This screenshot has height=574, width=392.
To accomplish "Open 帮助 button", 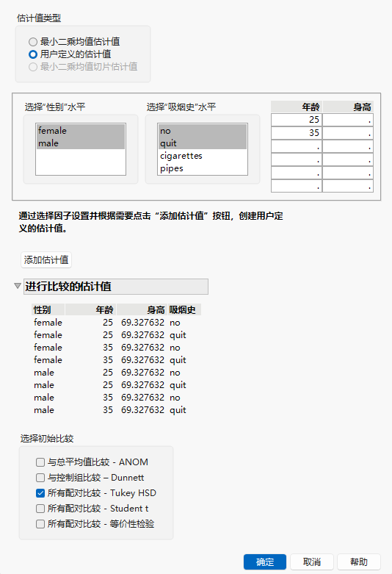I will point(359,562).
